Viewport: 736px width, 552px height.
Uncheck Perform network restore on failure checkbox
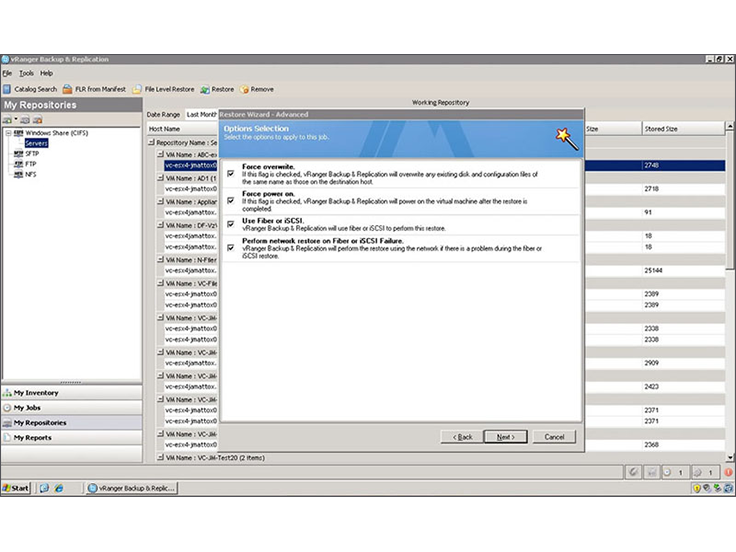coord(230,247)
